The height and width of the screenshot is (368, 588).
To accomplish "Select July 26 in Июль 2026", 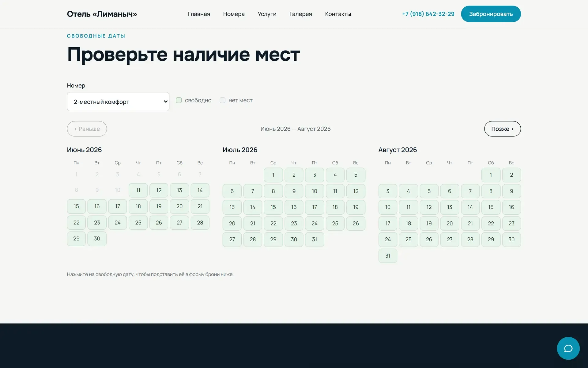I will pos(356,223).
